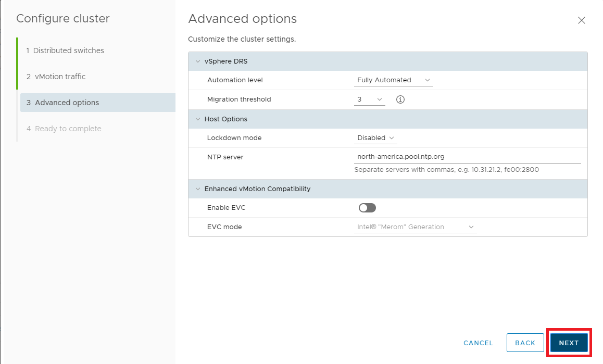Image resolution: width=603 pixels, height=364 pixels.
Task: Open the Lockdown mode dropdown
Action: (x=375, y=138)
